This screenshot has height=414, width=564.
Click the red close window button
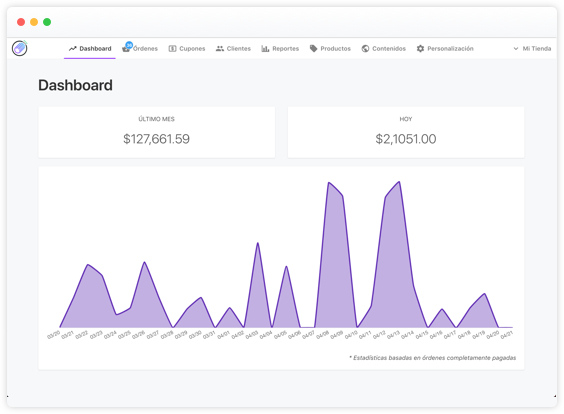pyautogui.click(x=21, y=22)
